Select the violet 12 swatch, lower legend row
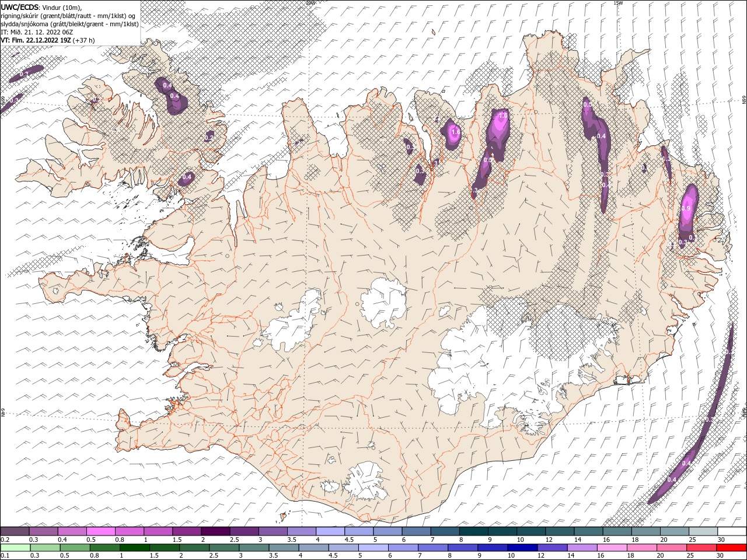Screen dimensions: 747x560 point(551,548)
